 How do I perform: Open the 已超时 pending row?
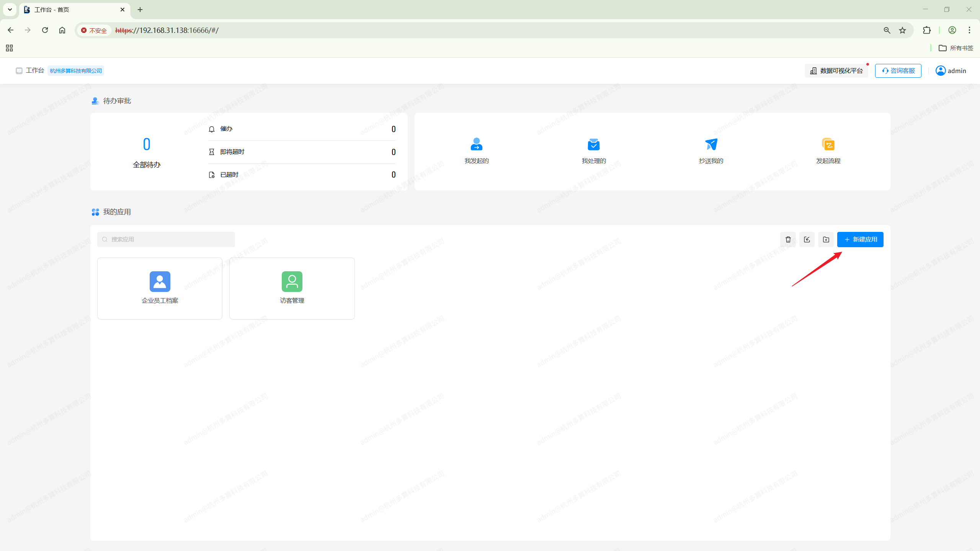302,175
